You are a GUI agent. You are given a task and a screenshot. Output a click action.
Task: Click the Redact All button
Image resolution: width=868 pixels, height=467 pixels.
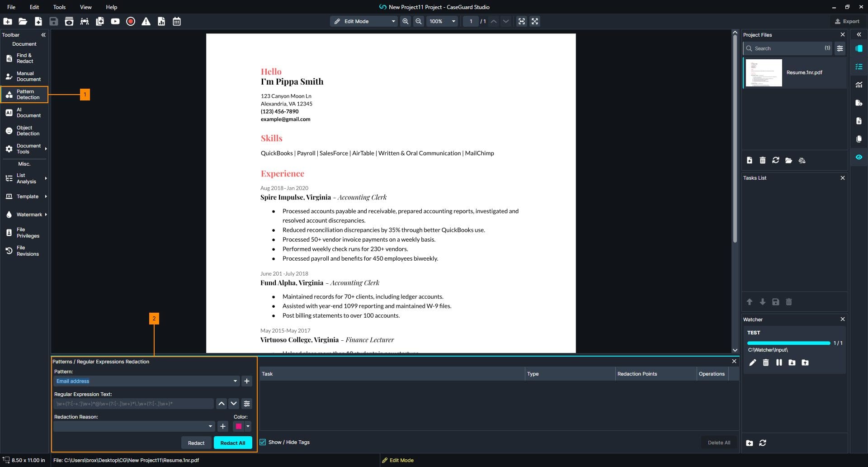click(x=233, y=443)
